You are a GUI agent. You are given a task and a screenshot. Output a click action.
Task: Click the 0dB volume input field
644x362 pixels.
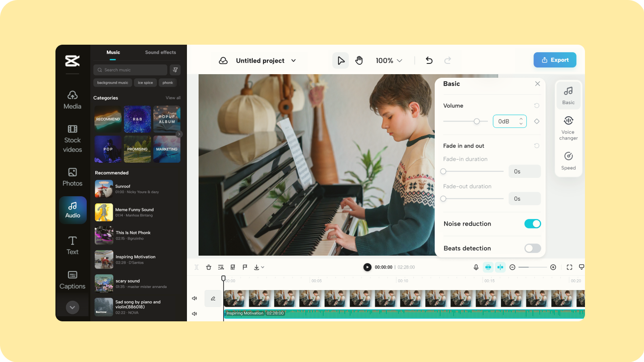tap(510, 121)
